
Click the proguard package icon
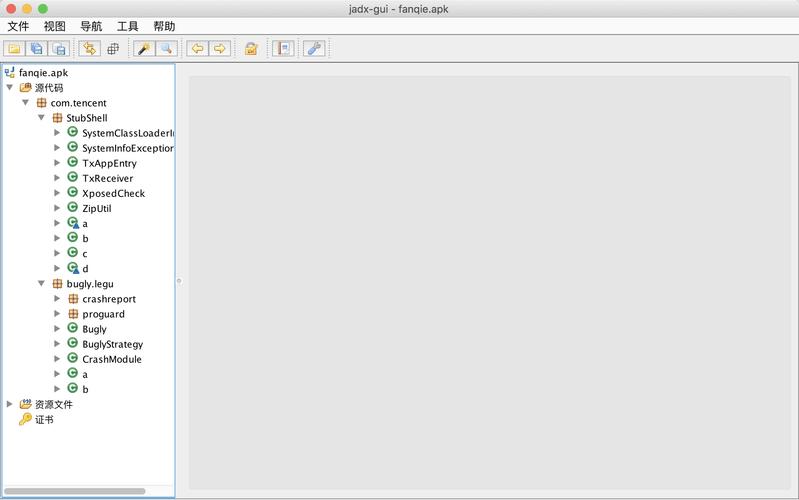coord(73,314)
